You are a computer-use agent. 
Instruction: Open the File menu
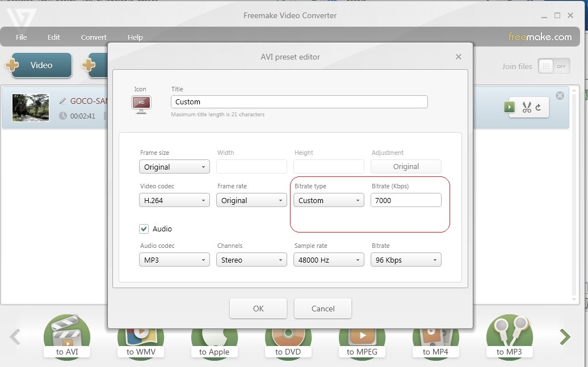point(22,37)
